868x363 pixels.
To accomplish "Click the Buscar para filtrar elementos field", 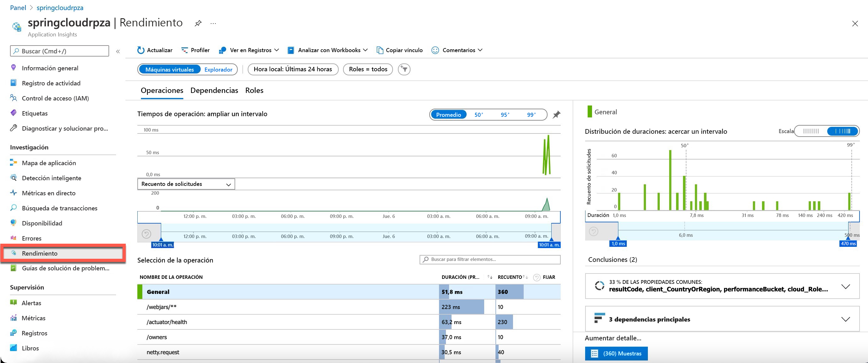I will click(x=490, y=259).
